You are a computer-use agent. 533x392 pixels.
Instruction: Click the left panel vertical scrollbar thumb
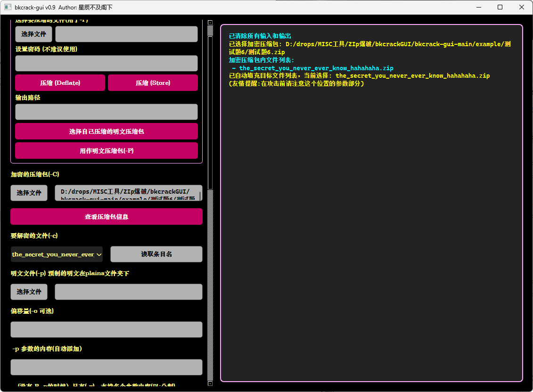pos(210,113)
